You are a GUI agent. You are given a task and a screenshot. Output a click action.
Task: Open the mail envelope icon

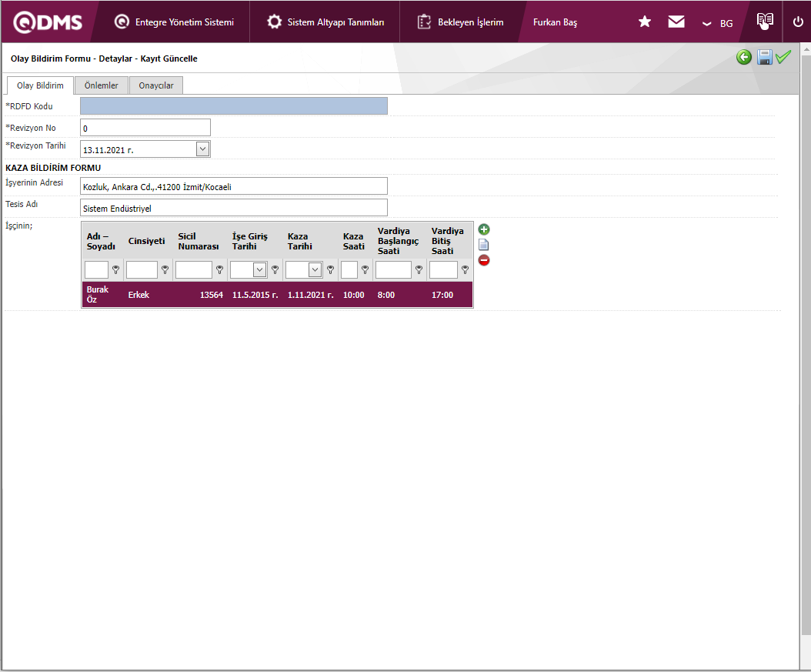pos(676,22)
